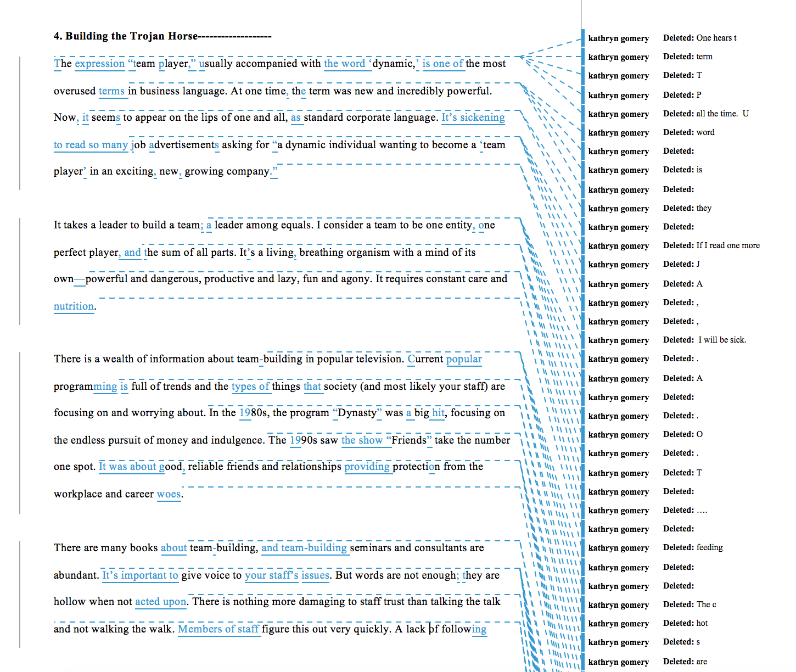Select the "Deleted: If I read one more" balloon
The image size is (796, 672).
[711, 245]
